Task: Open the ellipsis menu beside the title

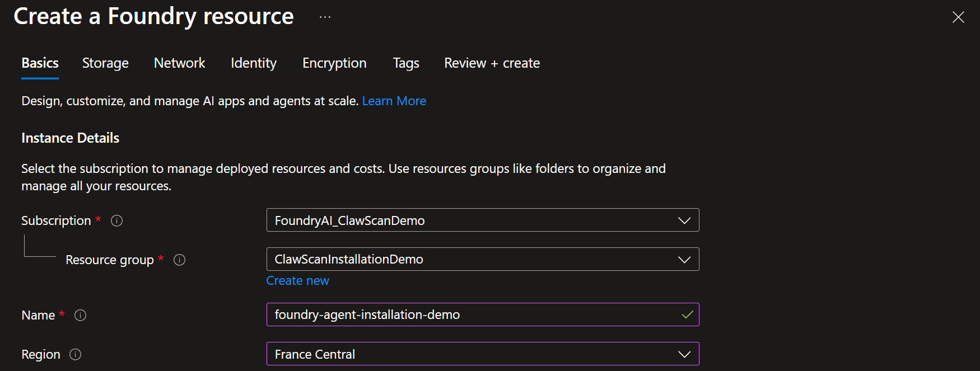Action: click(325, 17)
